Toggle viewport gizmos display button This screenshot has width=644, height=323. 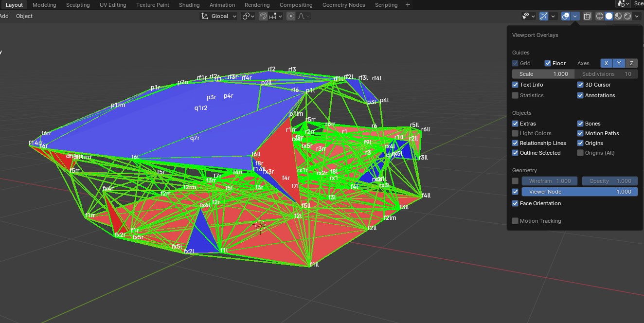pyautogui.click(x=544, y=16)
